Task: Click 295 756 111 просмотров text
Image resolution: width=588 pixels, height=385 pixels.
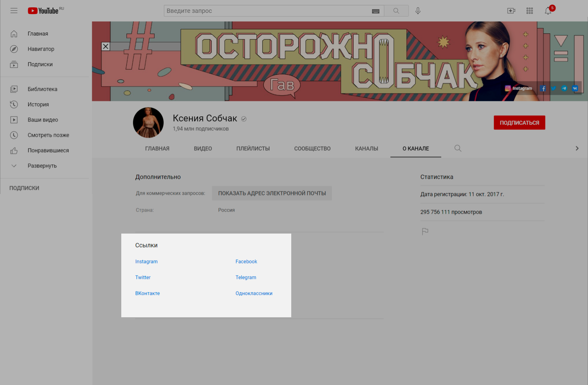Action: [451, 212]
